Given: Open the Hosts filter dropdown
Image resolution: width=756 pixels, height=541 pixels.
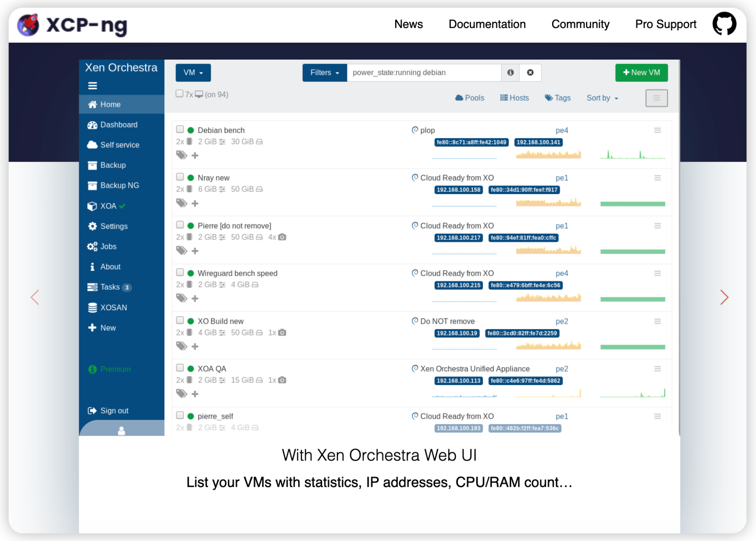Looking at the screenshot, I should pyautogui.click(x=515, y=98).
